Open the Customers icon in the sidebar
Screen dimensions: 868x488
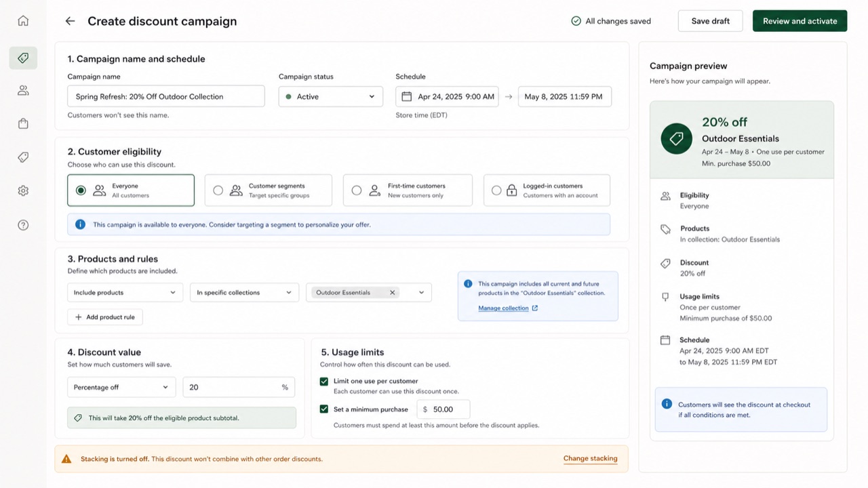click(x=23, y=90)
